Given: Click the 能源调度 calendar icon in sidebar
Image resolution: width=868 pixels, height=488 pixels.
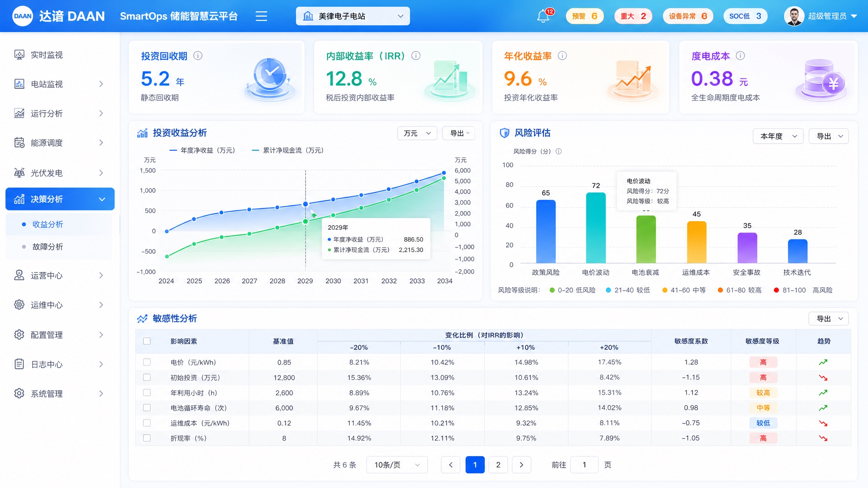Looking at the screenshot, I should (19, 143).
